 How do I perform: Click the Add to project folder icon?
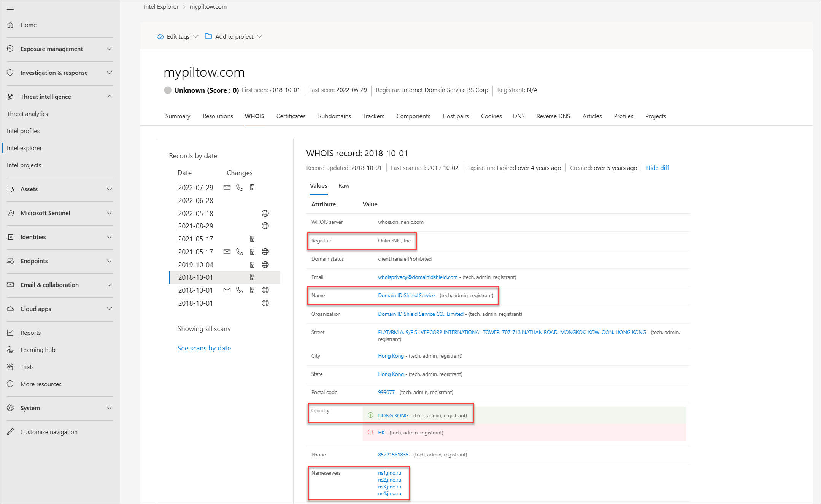click(208, 36)
